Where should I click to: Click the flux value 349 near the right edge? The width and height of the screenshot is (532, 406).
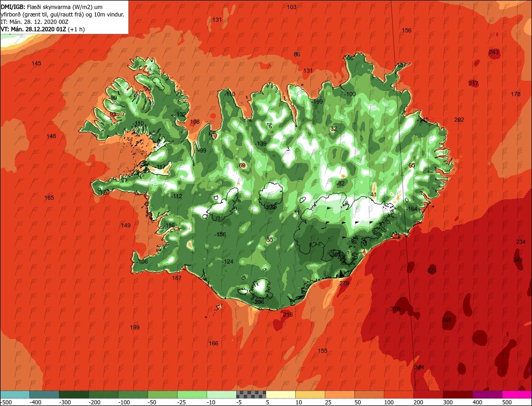point(518,260)
